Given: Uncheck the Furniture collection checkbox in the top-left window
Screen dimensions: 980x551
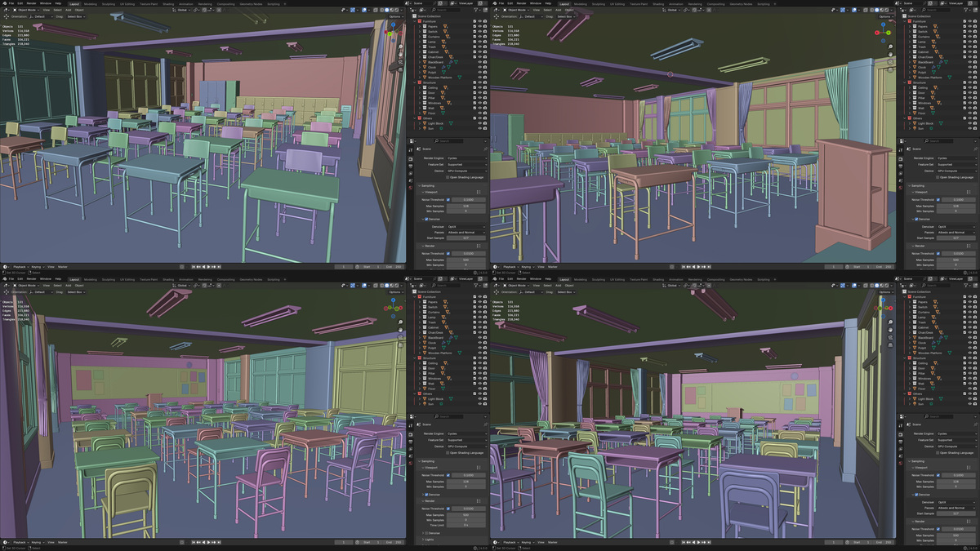Looking at the screenshot, I should tap(474, 21).
